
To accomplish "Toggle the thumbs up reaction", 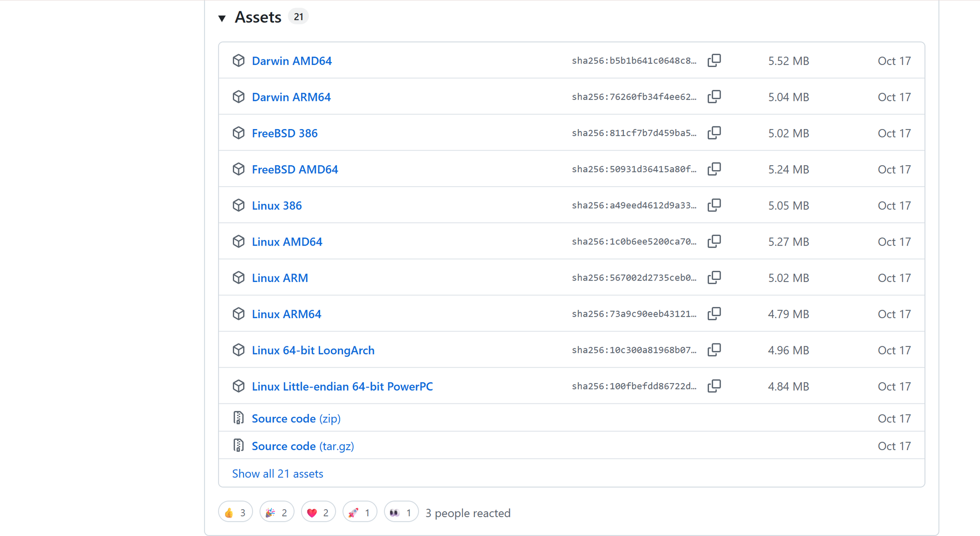I will click(236, 513).
